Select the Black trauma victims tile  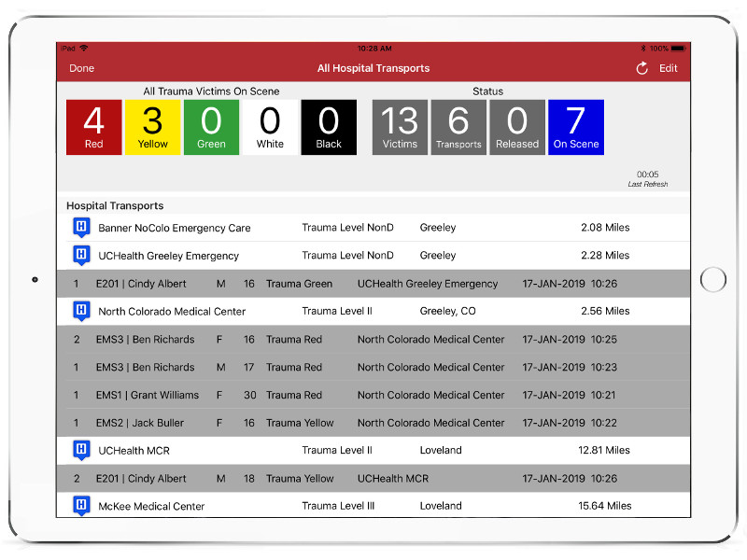(x=329, y=127)
